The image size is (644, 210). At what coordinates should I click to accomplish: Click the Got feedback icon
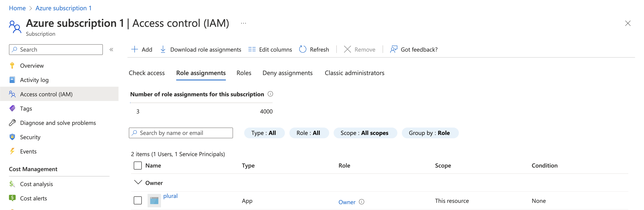(x=394, y=49)
